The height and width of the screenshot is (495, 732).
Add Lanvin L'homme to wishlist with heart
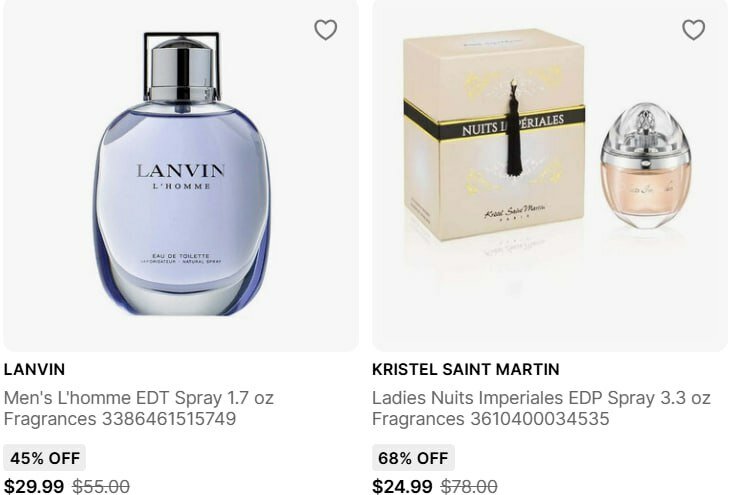(325, 30)
